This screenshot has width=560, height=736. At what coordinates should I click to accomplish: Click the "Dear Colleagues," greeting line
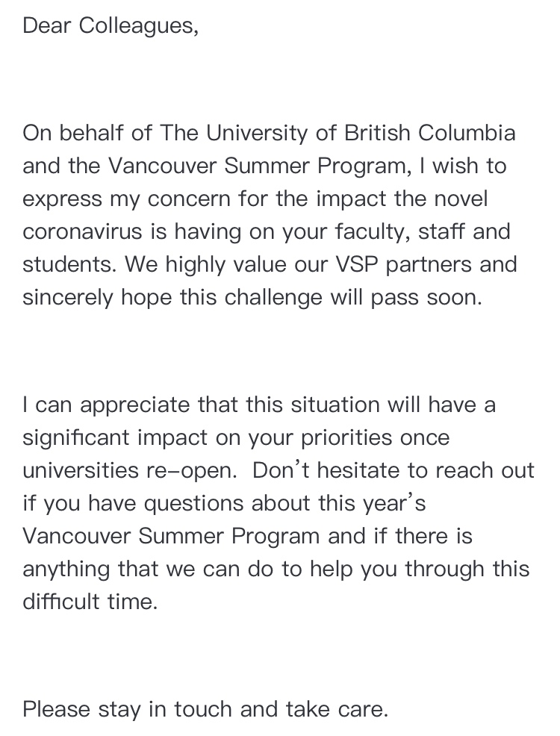point(111,26)
